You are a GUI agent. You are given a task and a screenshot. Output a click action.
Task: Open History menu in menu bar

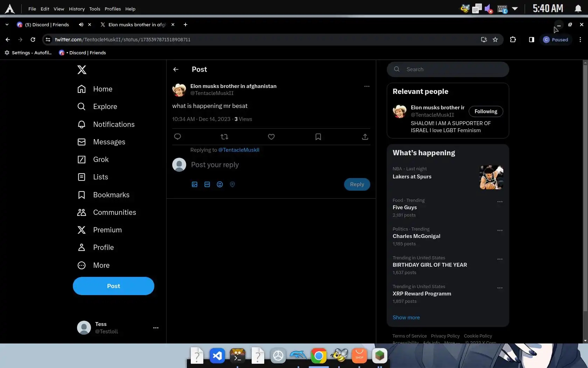coord(77,9)
